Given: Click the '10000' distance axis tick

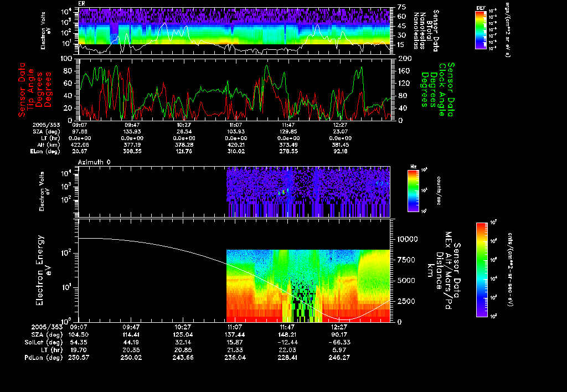Looking at the screenshot, I should 408,239.
